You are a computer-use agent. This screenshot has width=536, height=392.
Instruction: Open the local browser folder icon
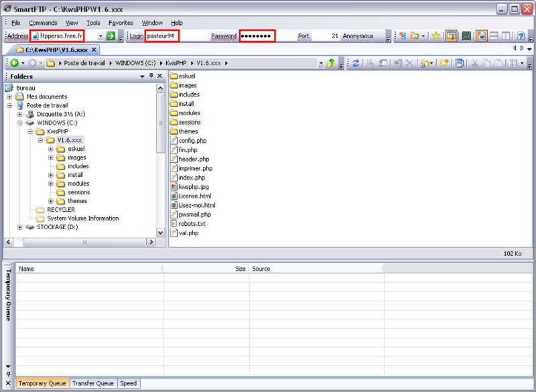(x=414, y=36)
